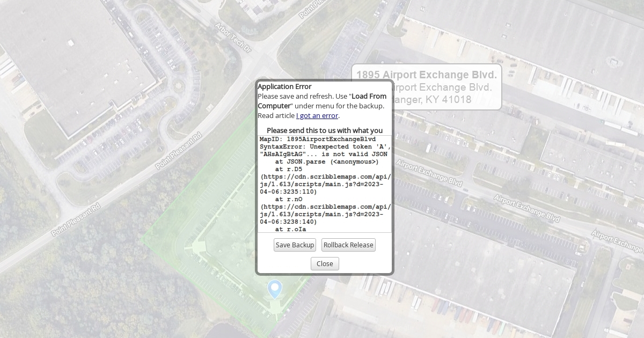
Task: Click the Save Backup button
Action: [x=295, y=245]
